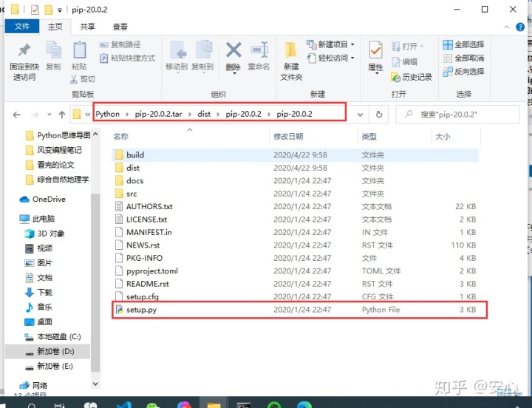The width and height of the screenshot is (532, 408).
Task: Select the Cut scissors option
Action: (83, 79)
